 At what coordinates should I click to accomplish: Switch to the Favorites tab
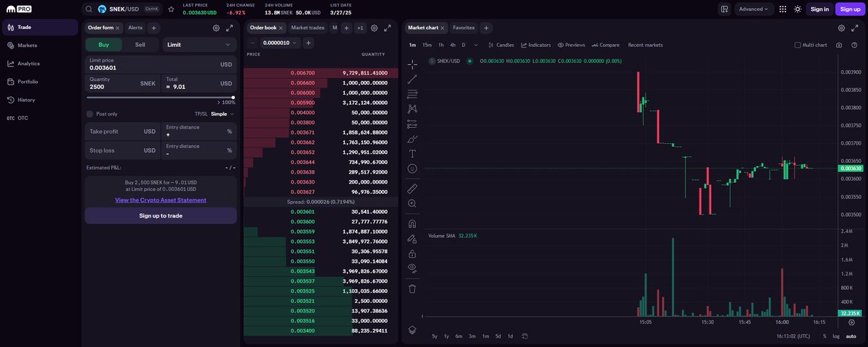tap(464, 27)
